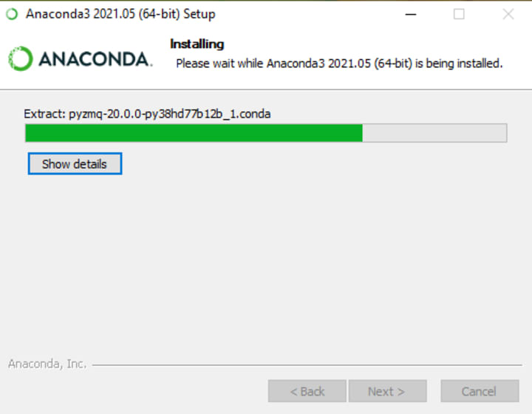Click the disabled maximize window button
The height and width of the screenshot is (414, 532).
[459, 14]
